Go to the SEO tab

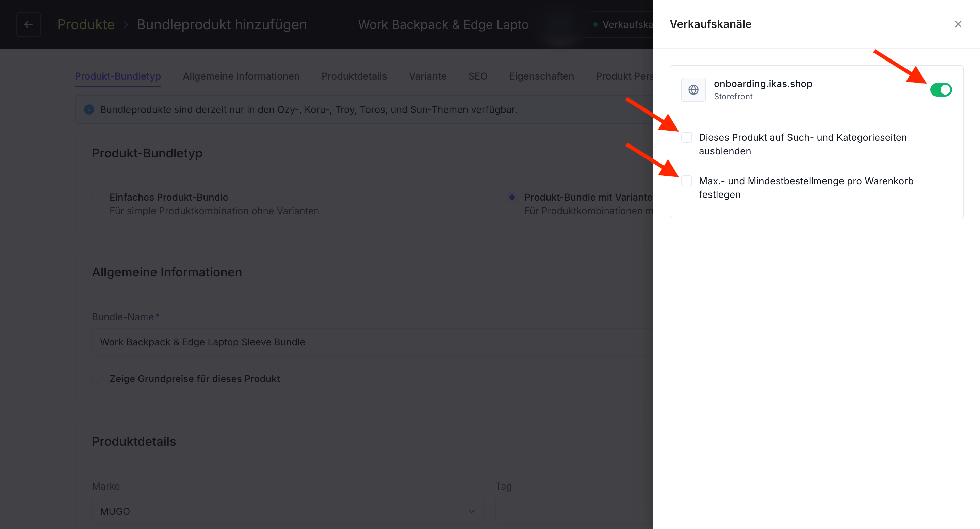click(x=478, y=76)
